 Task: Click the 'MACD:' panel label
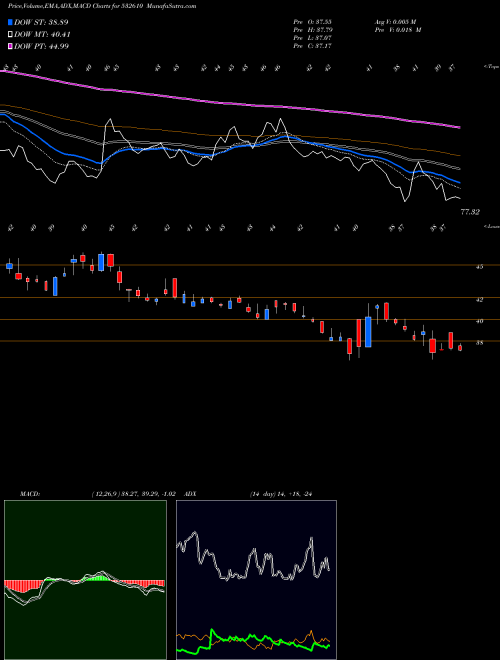(x=29, y=494)
